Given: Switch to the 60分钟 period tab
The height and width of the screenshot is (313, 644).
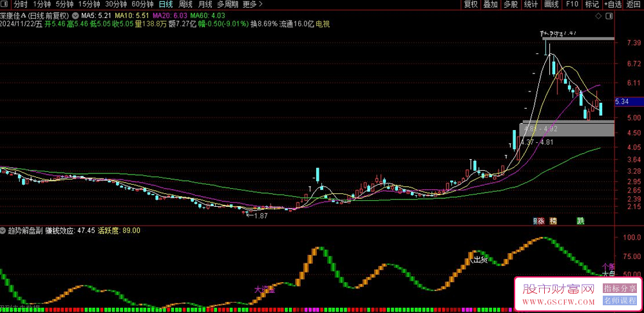Looking at the screenshot, I should (x=142, y=5).
